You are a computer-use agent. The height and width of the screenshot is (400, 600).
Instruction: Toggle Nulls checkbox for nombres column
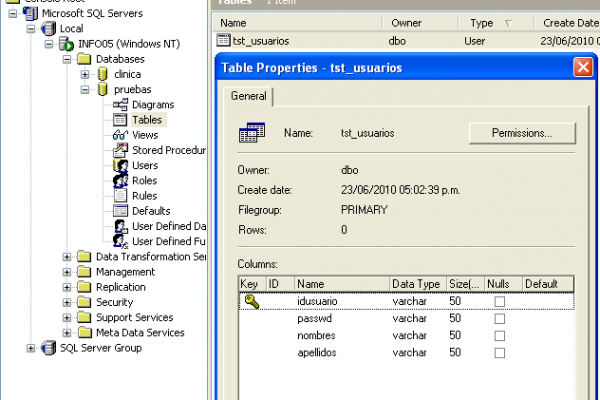click(499, 336)
